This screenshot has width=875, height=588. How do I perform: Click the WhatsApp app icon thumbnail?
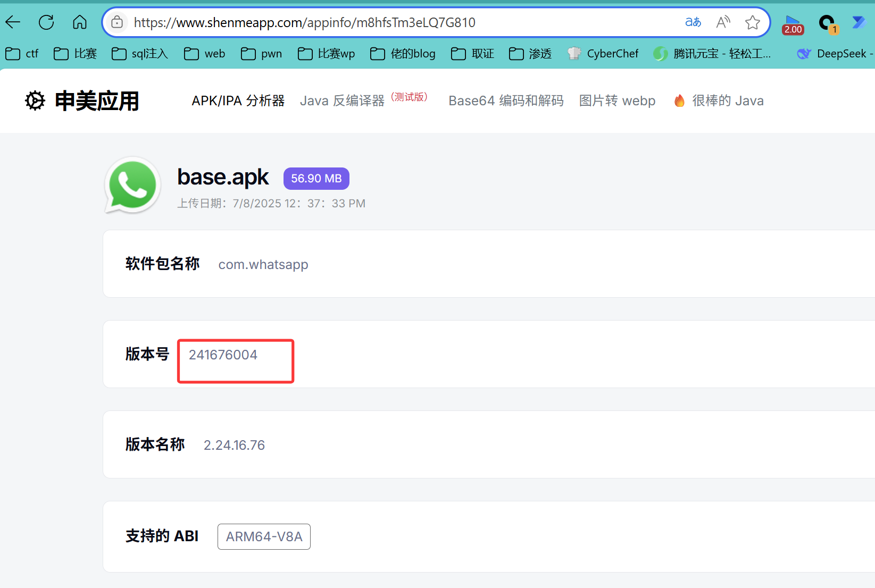coord(132,185)
